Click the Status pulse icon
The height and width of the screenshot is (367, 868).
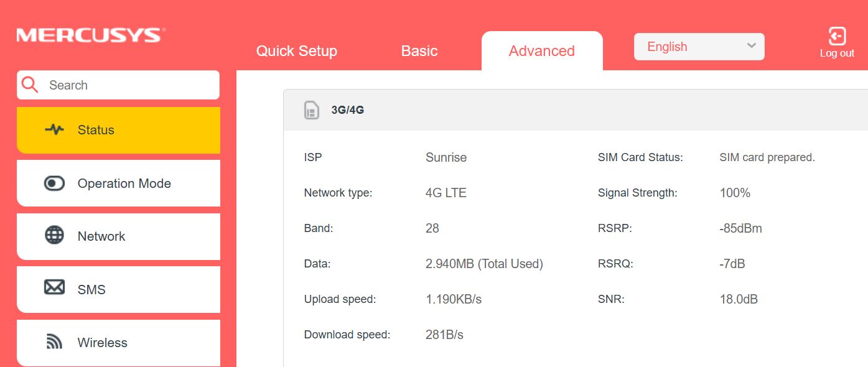[55, 129]
